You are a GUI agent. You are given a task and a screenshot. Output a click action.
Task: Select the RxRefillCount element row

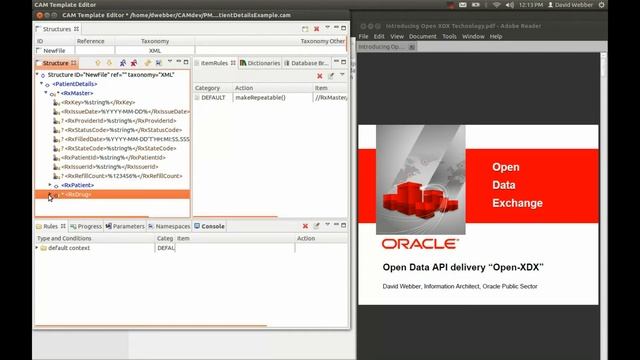118,176
